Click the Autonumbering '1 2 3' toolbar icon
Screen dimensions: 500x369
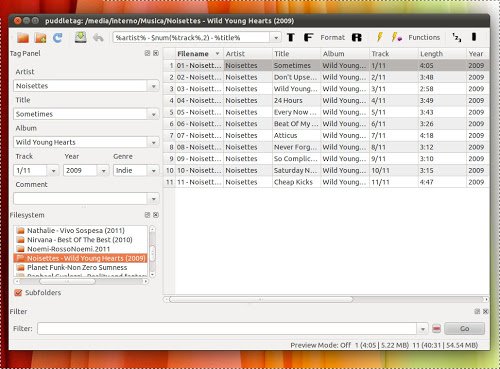457,37
